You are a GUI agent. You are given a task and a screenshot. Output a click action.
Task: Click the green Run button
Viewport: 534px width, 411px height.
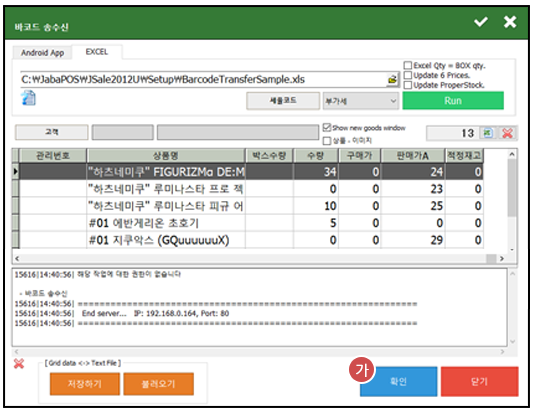453,101
